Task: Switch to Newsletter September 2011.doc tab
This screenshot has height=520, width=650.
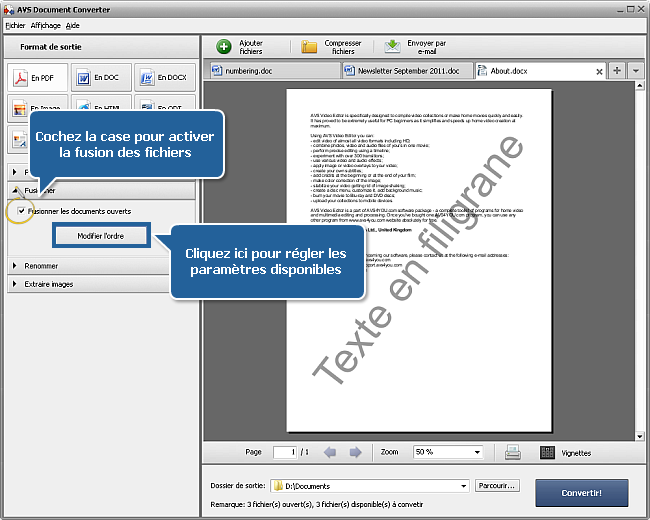Action: click(x=407, y=71)
